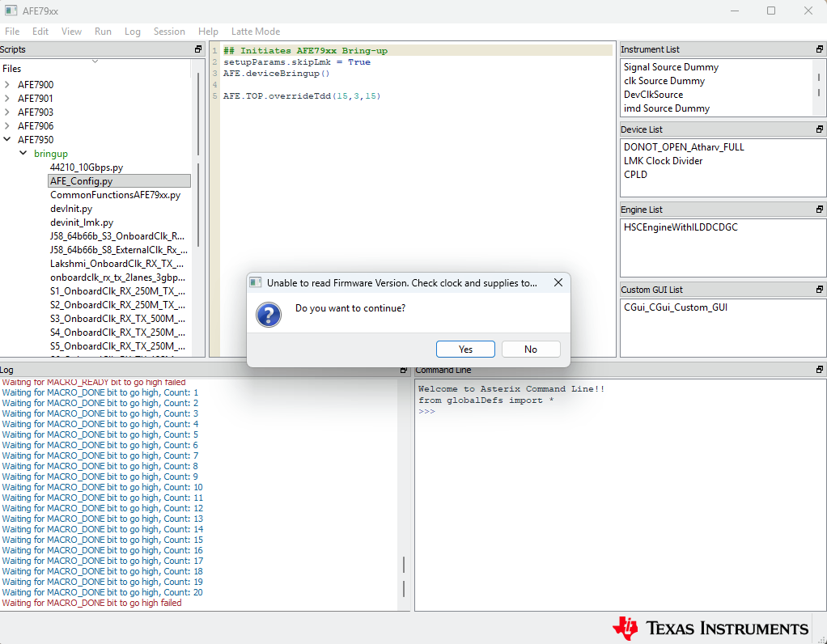Click No in the dialog
Image resolution: width=827 pixels, height=644 pixels.
[x=531, y=350]
